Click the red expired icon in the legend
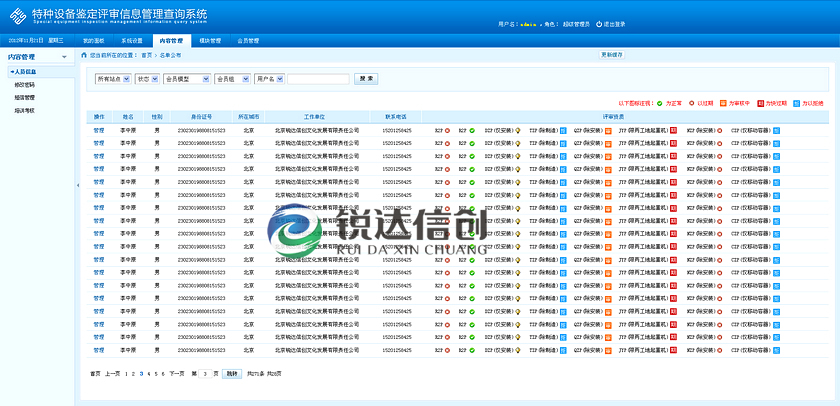 pos(691,102)
